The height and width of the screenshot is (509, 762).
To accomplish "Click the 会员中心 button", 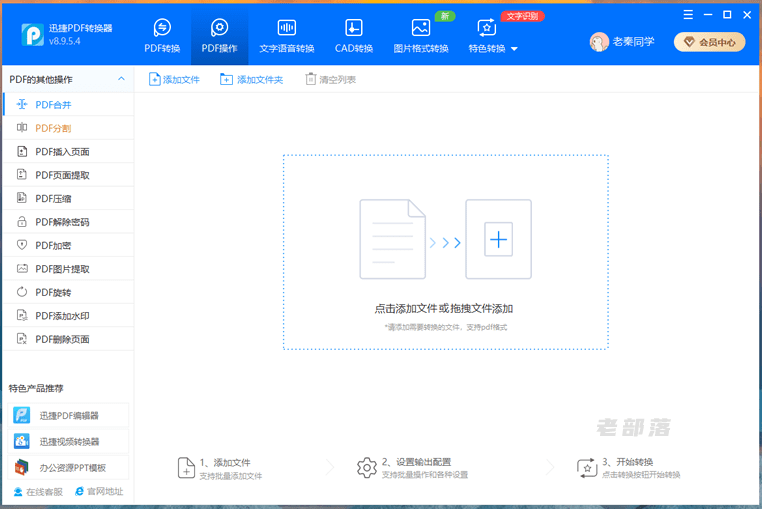I will pos(709,42).
